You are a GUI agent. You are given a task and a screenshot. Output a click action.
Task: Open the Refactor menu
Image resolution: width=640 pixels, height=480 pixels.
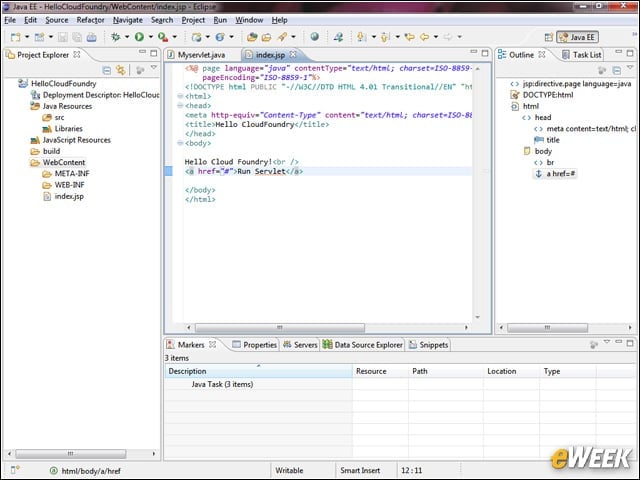click(90, 20)
